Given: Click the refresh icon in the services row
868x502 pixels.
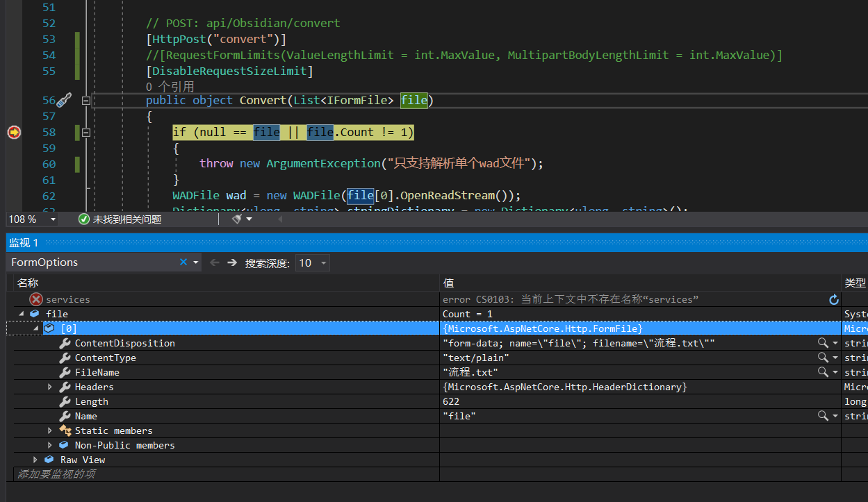Looking at the screenshot, I should 834,299.
